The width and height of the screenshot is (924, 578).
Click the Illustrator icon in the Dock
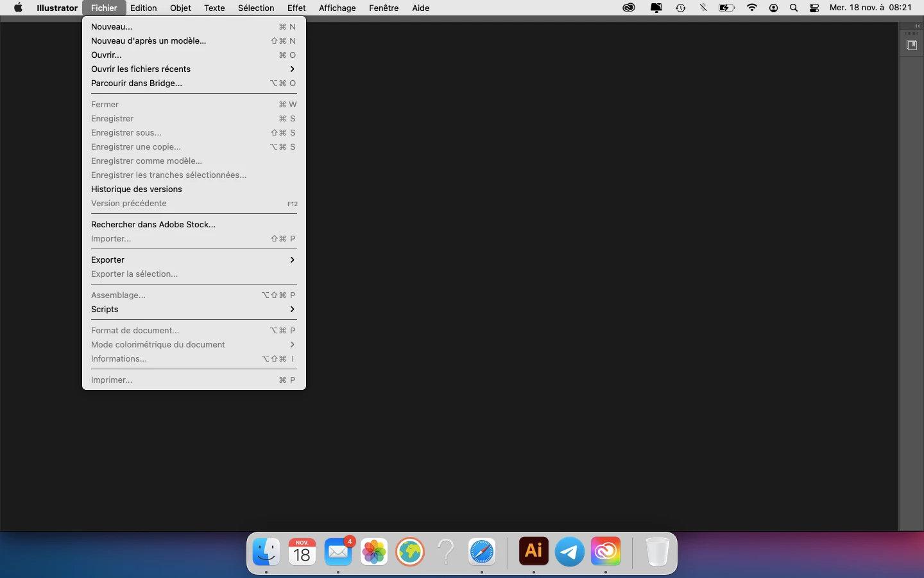coord(534,551)
